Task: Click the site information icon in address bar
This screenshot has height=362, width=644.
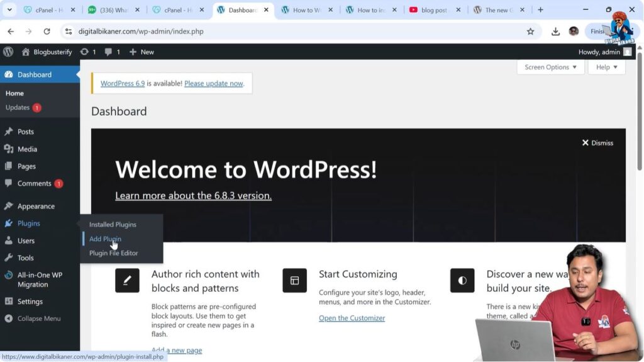Action: point(69,31)
